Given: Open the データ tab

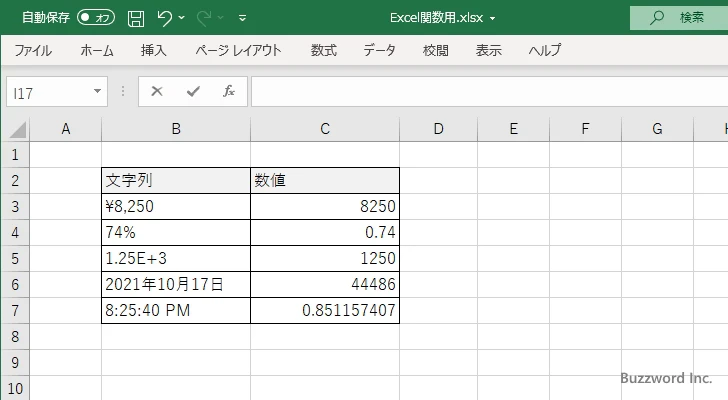Looking at the screenshot, I should point(379,50).
